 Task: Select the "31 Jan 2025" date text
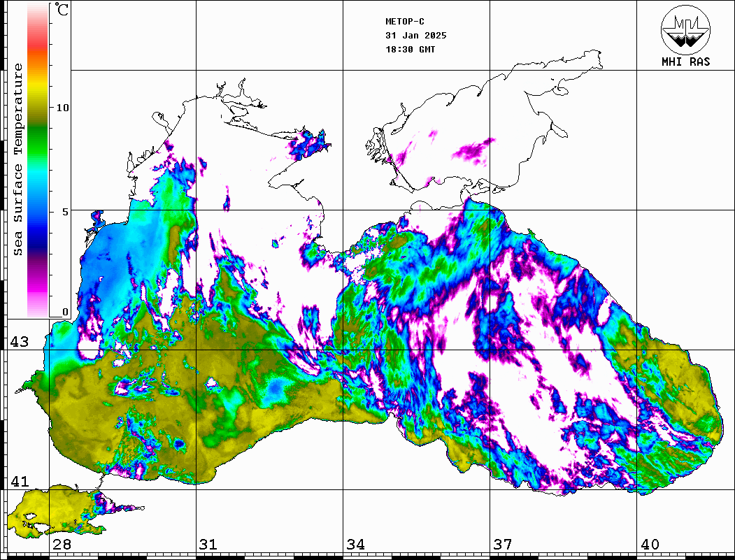click(x=415, y=36)
